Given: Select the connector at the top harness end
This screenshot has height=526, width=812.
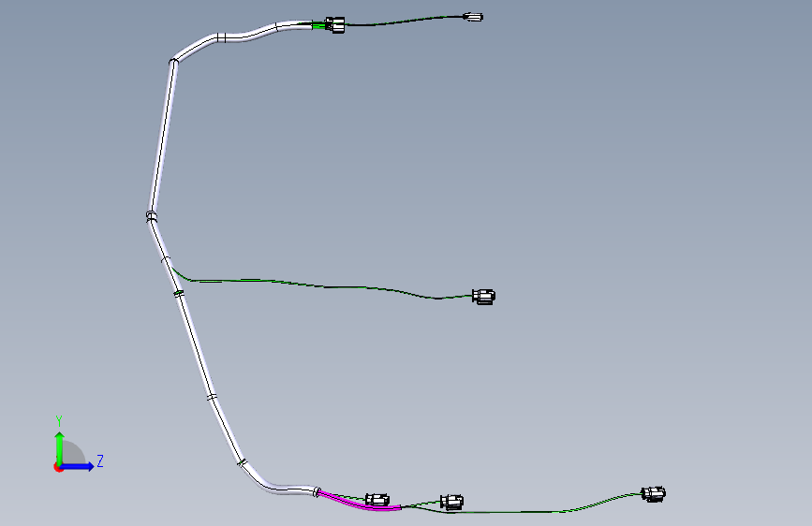Looking at the screenshot, I should pos(335,24).
